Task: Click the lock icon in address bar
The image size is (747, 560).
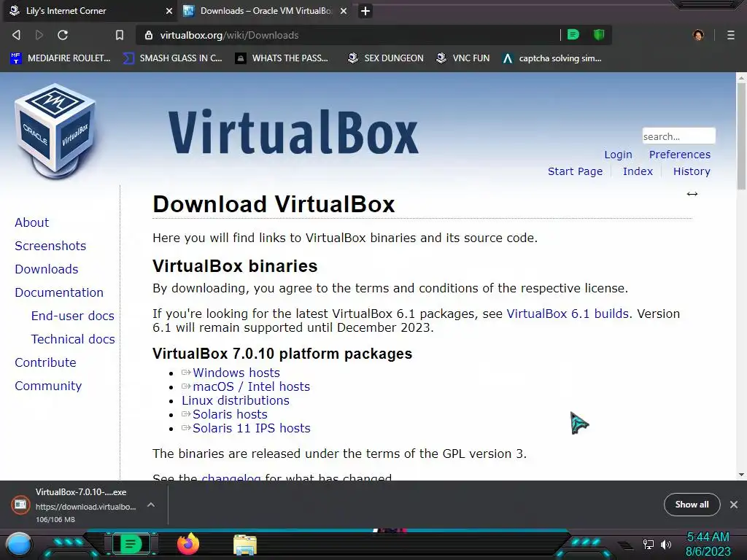Action: (x=149, y=35)
